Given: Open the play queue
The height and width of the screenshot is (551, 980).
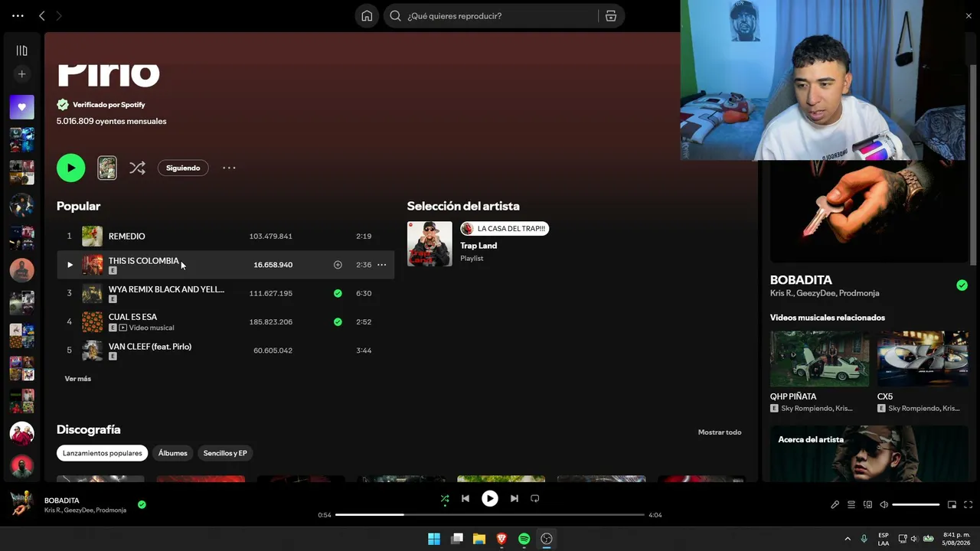Looking at the screenshot, I should 851,505.
